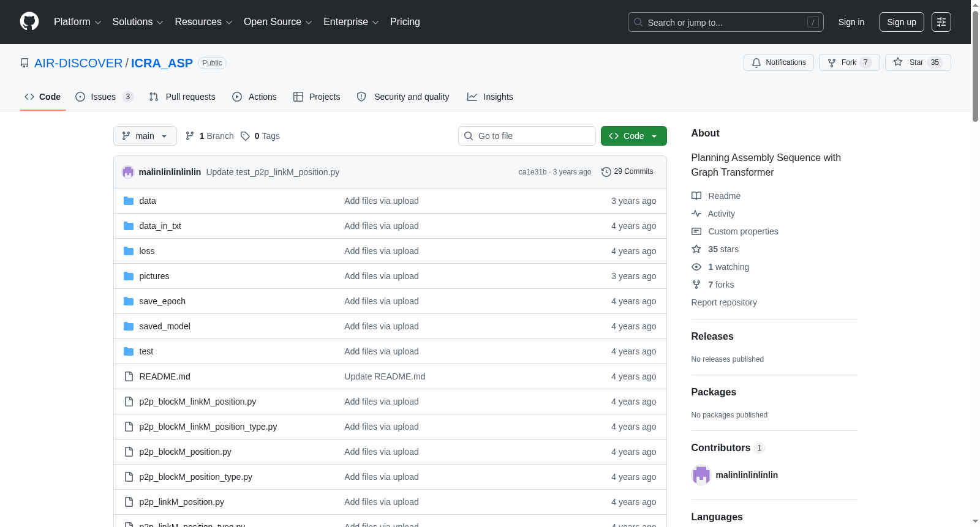Open the global navigation menu icon
The width and height of the screenshot is (980, 527).
941,22
